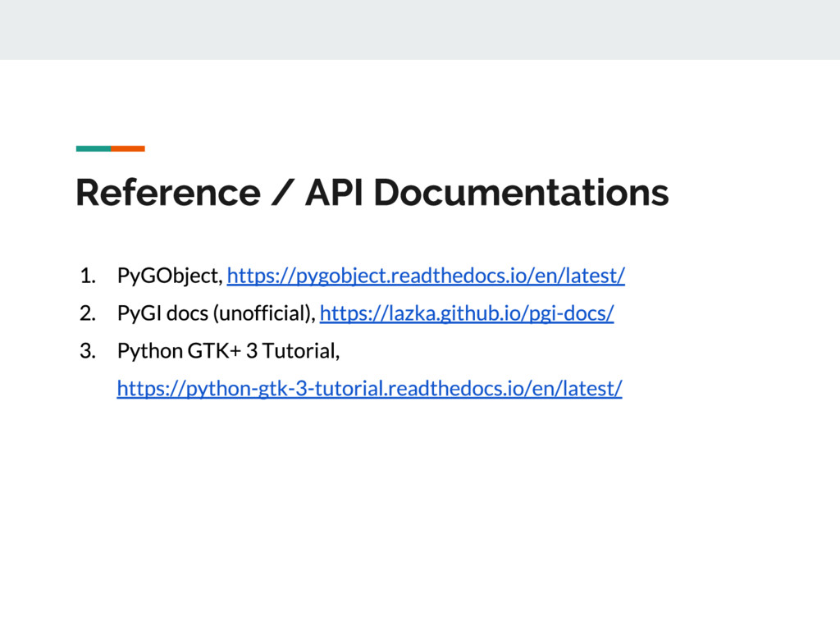Click the gray header band at top
This screenshot has width=840, height=630.
tap(420, 30)
